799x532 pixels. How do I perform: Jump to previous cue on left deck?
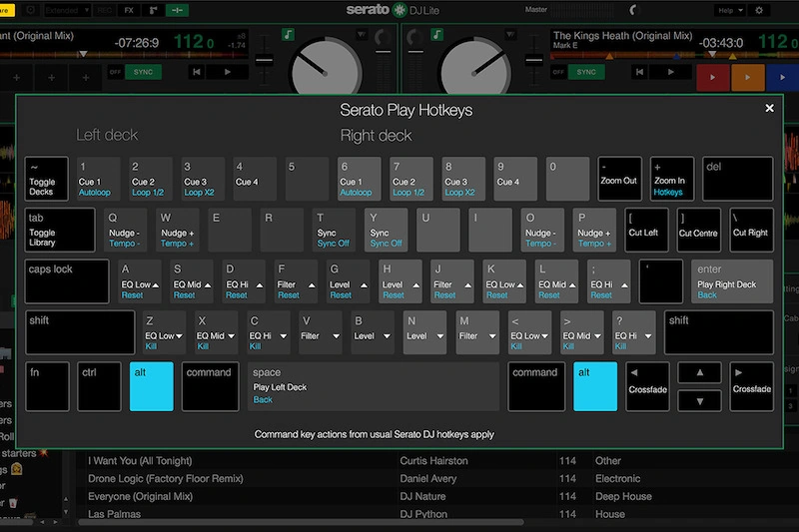point(197,72)
